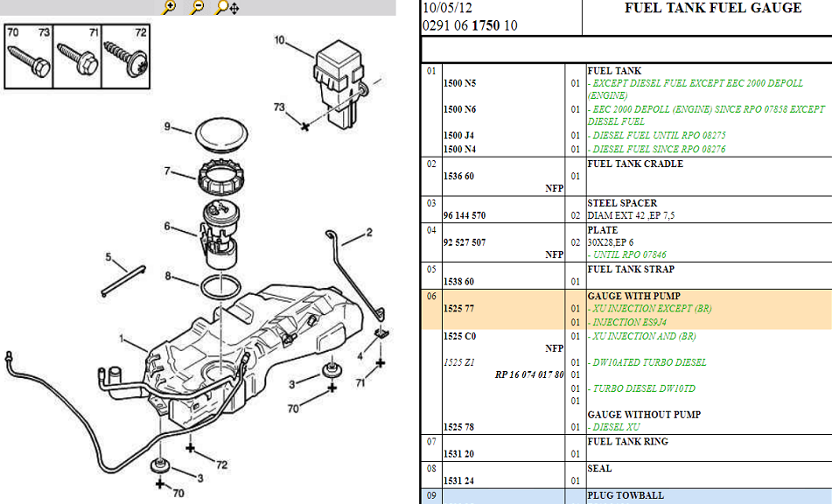
Task: Click the zoom in magnifier icon
Action: coord(169,7)
